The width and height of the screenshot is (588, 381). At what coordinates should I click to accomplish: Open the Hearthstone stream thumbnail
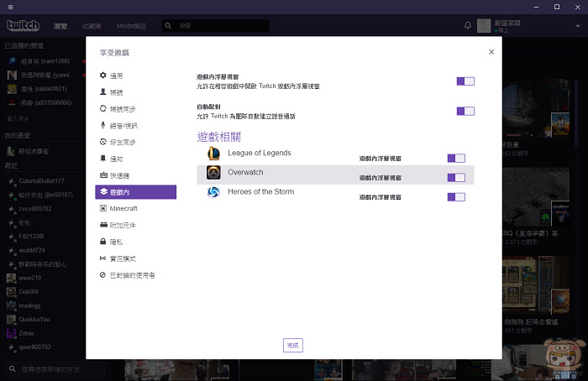pyautogui.click(x=536, y=285)
